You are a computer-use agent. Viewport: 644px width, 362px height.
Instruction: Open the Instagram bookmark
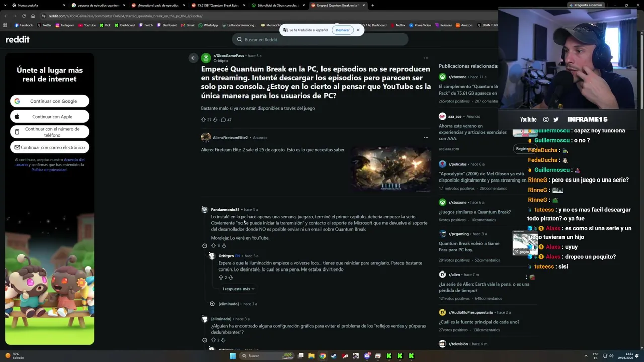65,25
